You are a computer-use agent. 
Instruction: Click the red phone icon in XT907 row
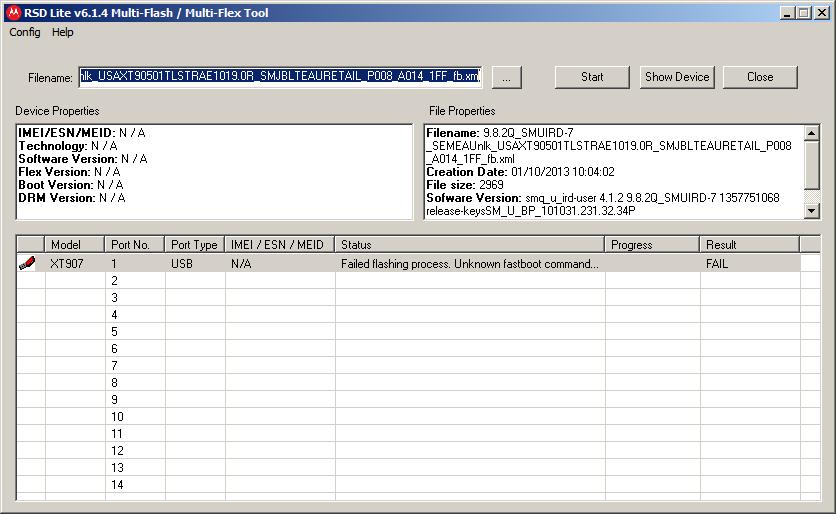pyautogui.click(x=27, y=263)
